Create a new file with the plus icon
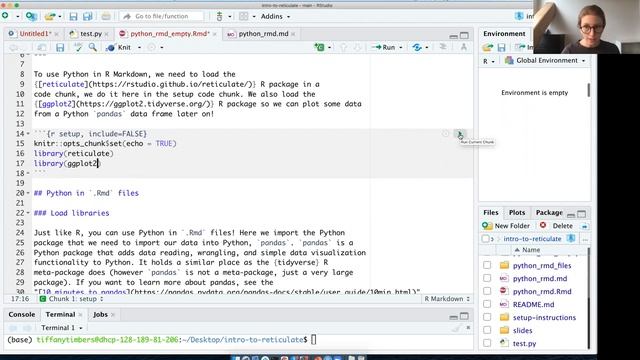Screen dimensions: 640x360 click(x=5, y=16)
